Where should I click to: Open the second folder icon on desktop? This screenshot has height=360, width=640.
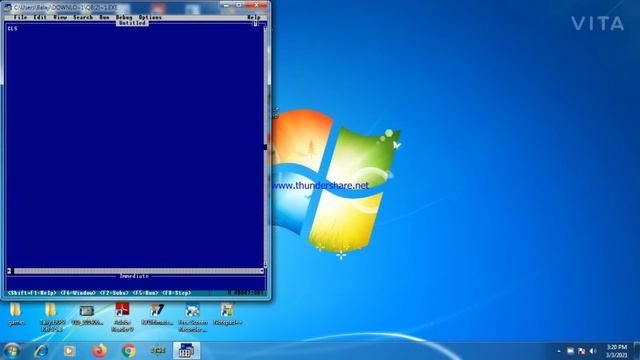[51, 317]
